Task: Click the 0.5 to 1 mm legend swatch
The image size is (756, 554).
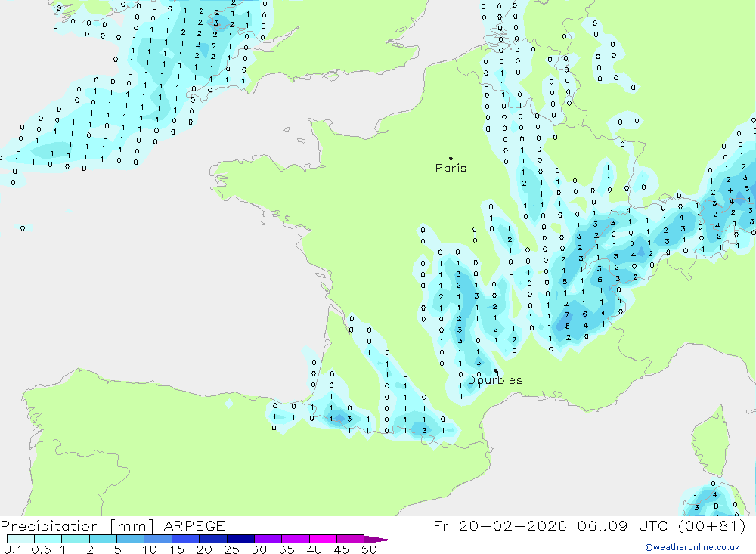Action: pos(48,539)
